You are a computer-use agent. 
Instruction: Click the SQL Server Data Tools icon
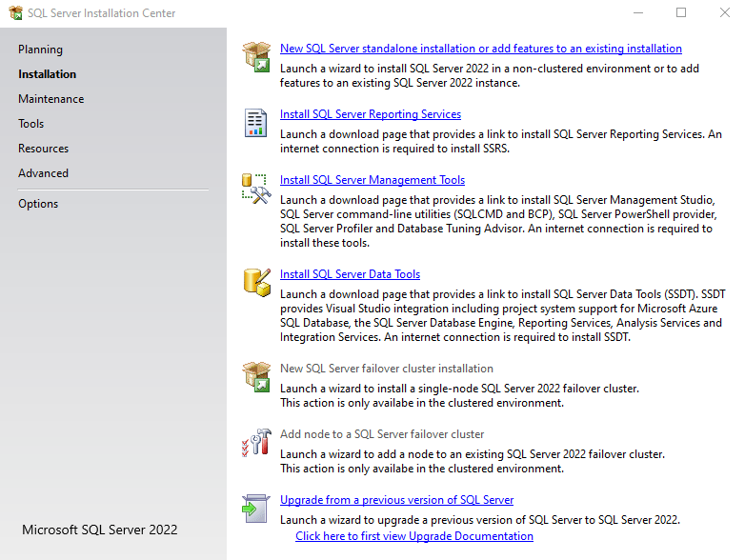pos(256,280)
